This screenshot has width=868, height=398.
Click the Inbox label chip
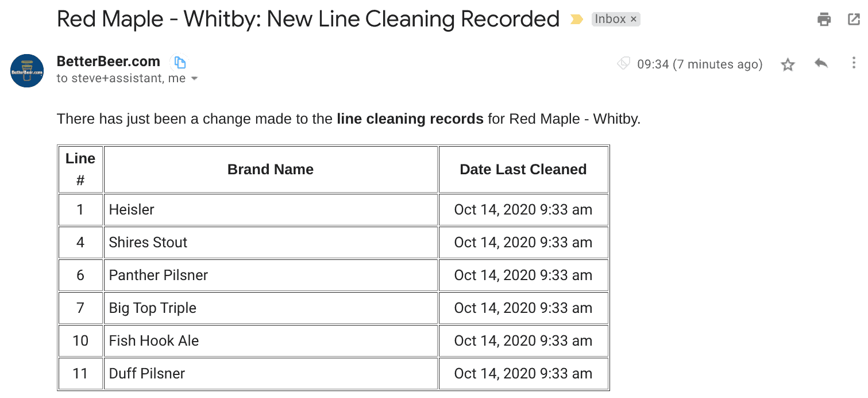pos(616,20)
